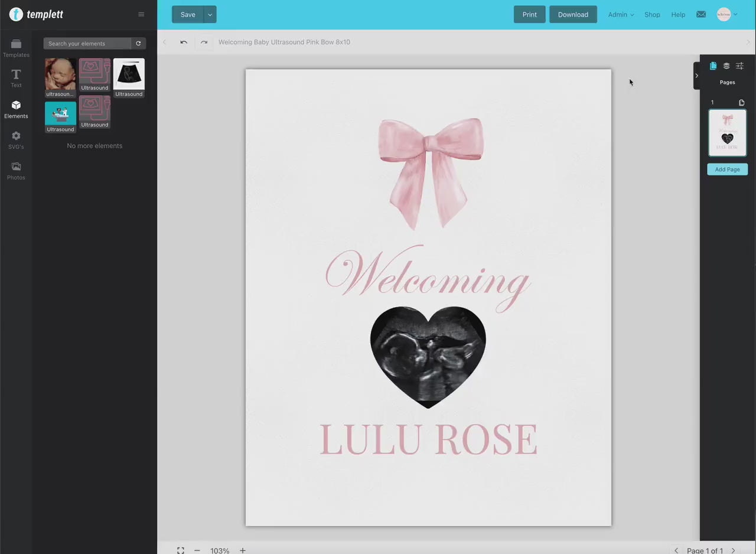
Task: Open the user avatar dropdown
Action: tap(727, 15)
